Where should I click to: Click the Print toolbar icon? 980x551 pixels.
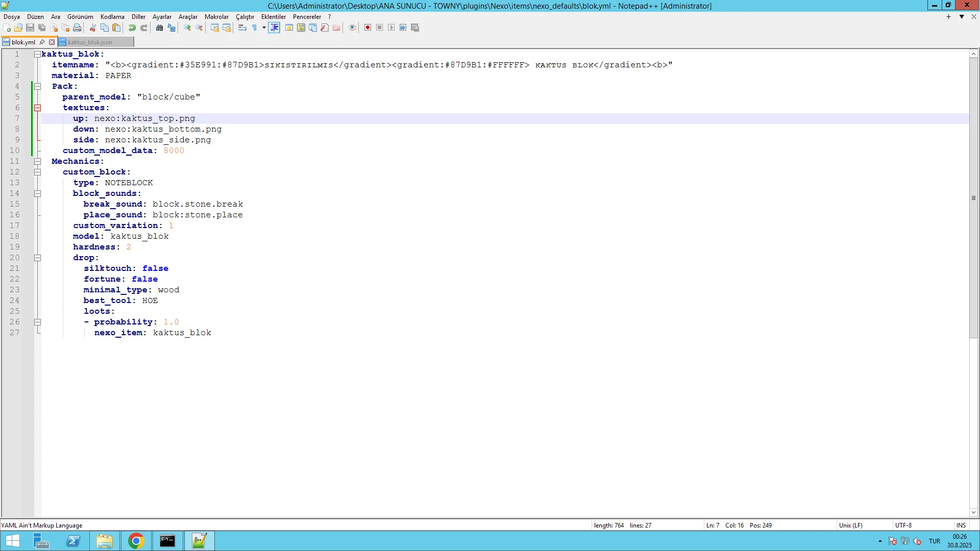[77, 28]
